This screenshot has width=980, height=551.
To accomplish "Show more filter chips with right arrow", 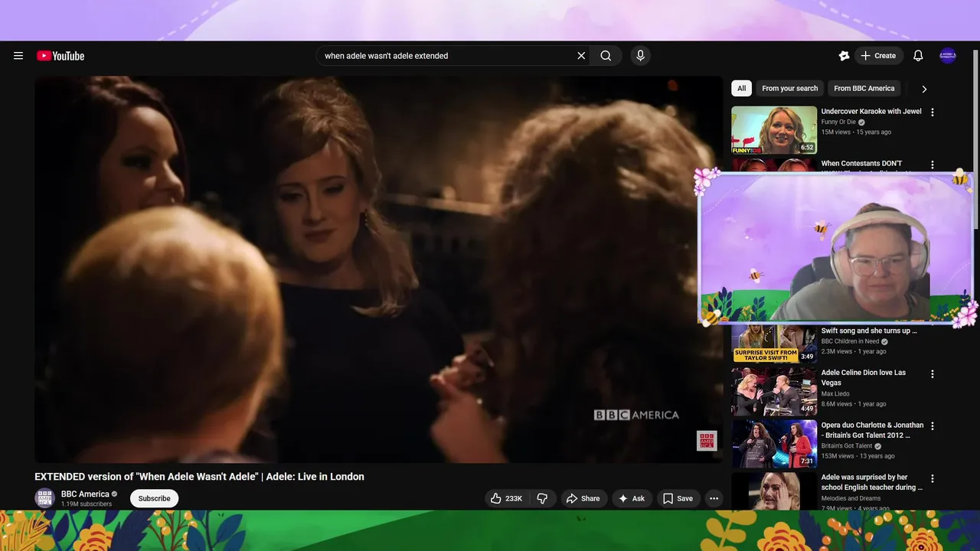I will click(924, 89).
